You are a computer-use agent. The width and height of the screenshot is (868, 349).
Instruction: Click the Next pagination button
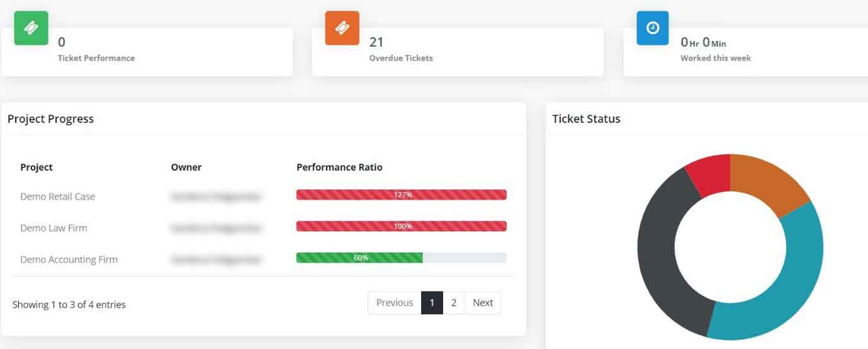point(483,302)
